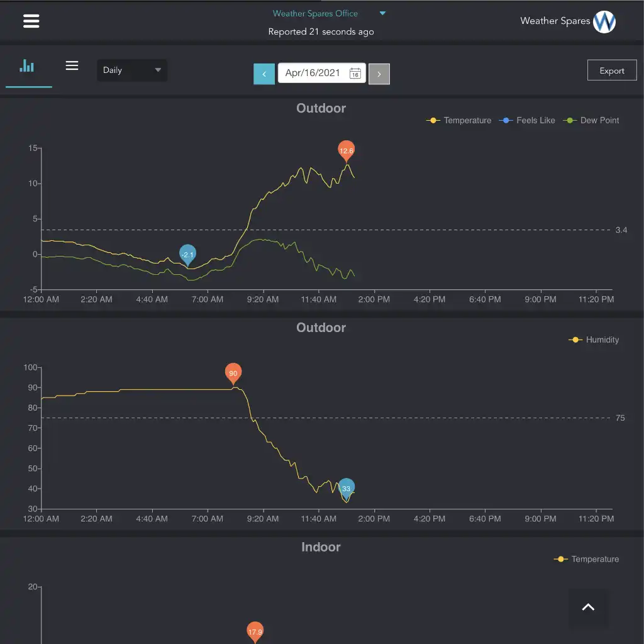Open the Daily interval dropdown
Image resolution: width=644 pixels, height=644 pixels.
(132, 70)
